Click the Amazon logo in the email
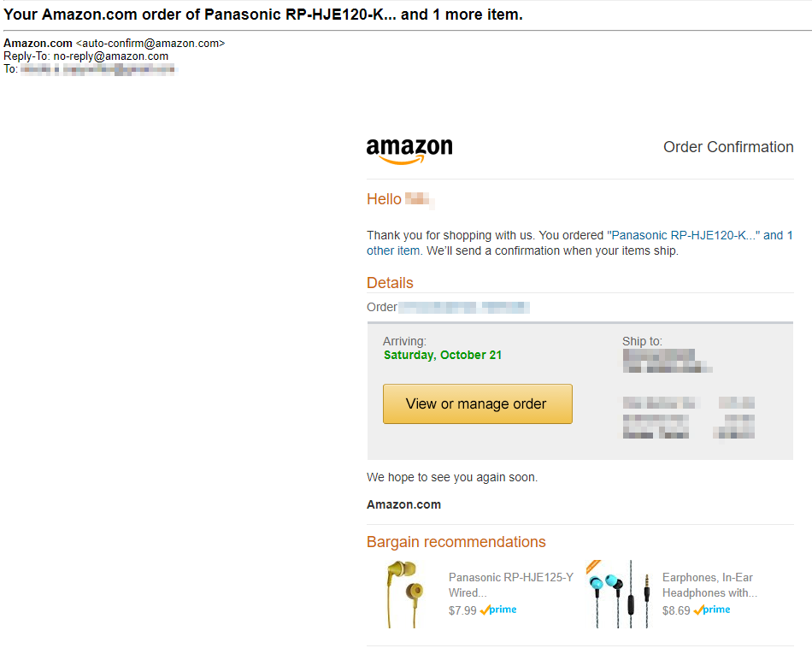The height and width of the screenshot is (648, 812). tap(409, 150)
